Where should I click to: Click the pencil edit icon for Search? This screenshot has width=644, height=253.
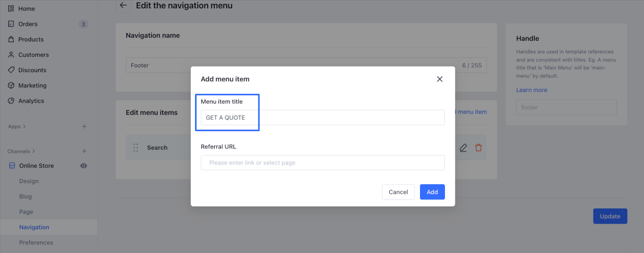463,148
